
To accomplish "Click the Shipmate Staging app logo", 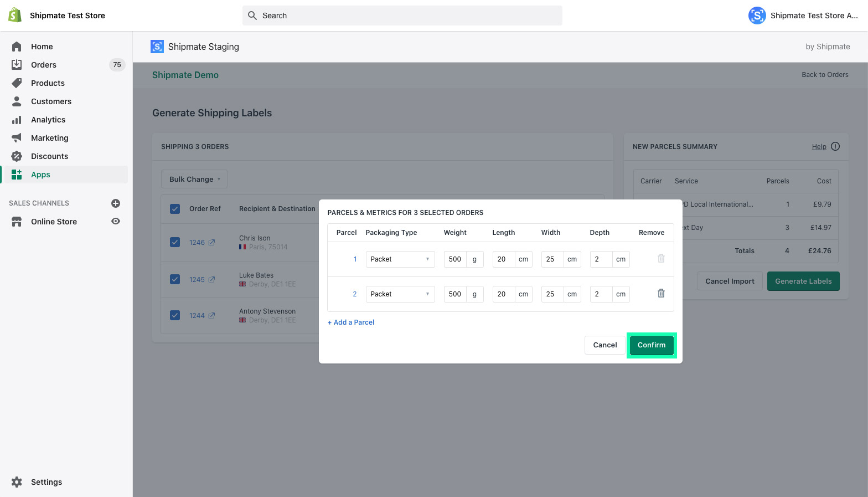I will 157,47.
